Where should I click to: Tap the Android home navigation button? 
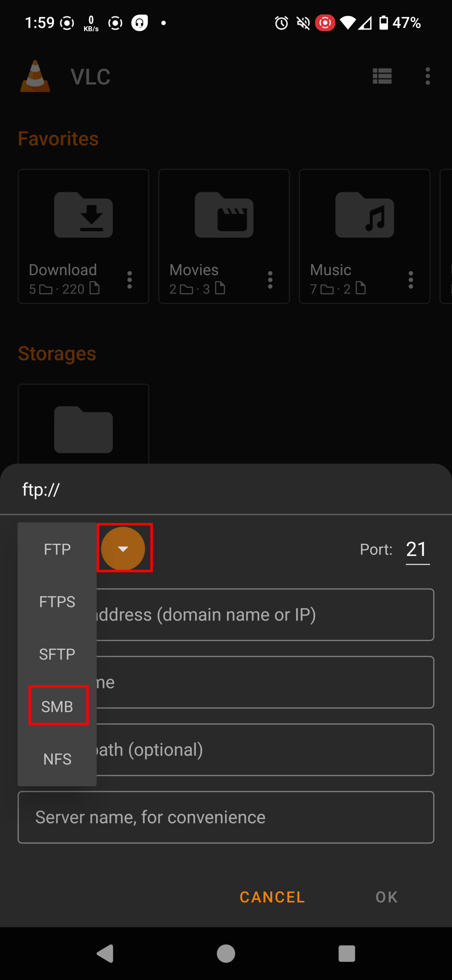226,954
